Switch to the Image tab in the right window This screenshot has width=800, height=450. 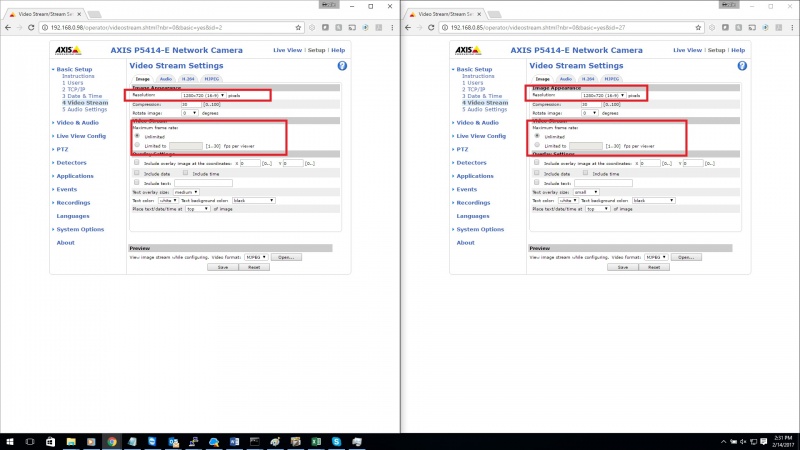542,79
